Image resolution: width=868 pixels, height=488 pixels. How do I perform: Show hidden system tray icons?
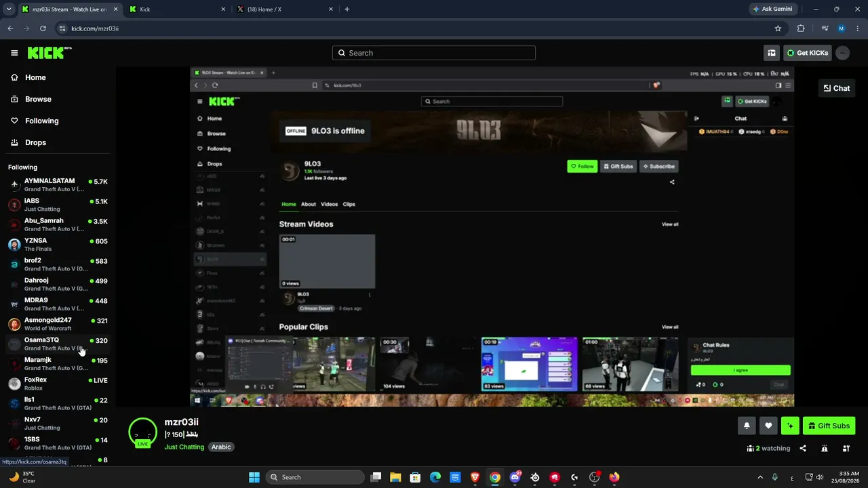760,477
